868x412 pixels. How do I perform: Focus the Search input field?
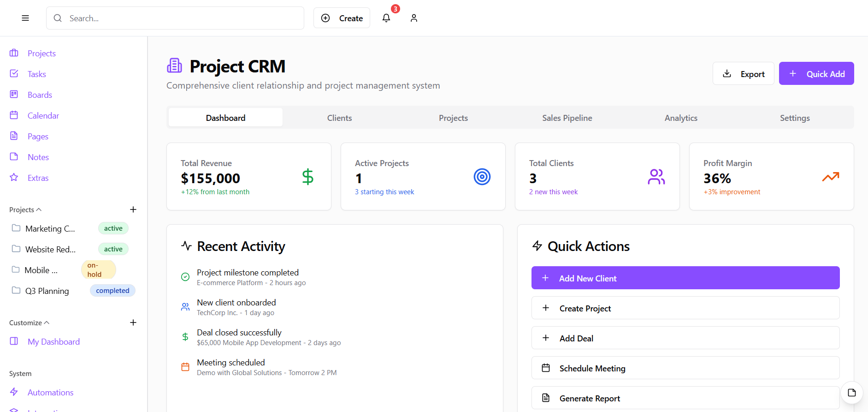point(175,18)
